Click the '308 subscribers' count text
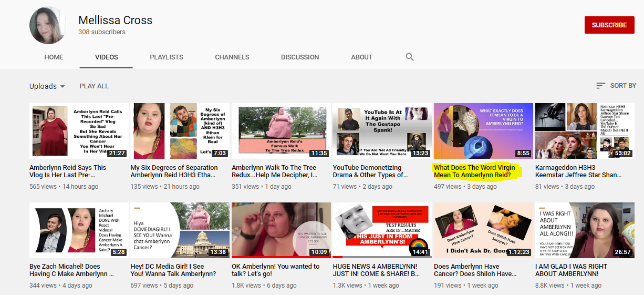 [x=102, y=32]
